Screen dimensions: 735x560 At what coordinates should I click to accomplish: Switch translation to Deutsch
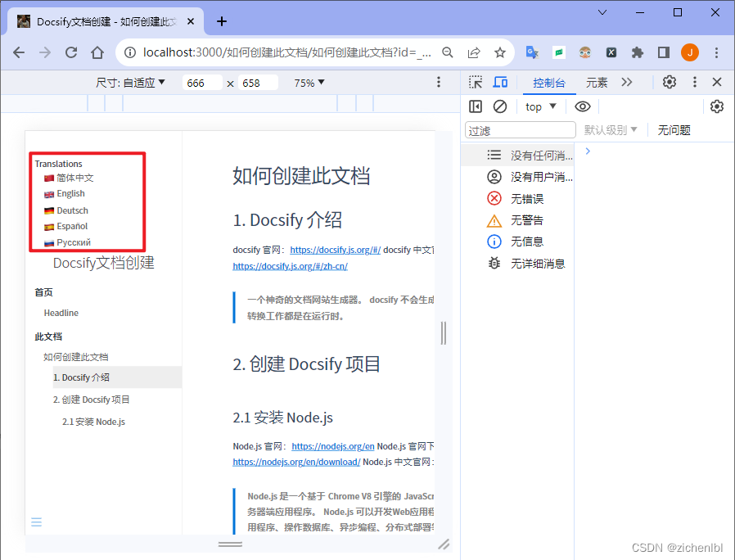[x=66, y=210]
